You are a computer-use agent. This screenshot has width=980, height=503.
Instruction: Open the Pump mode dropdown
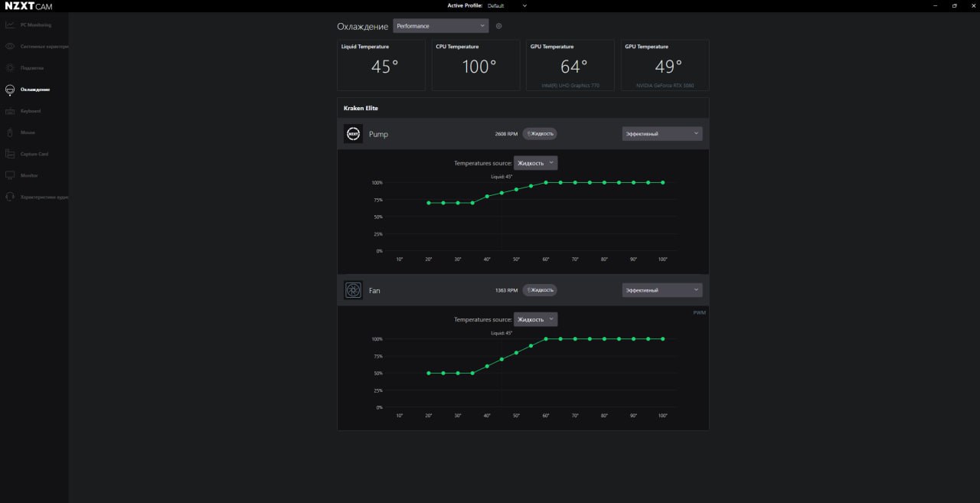tap(662, 134)
